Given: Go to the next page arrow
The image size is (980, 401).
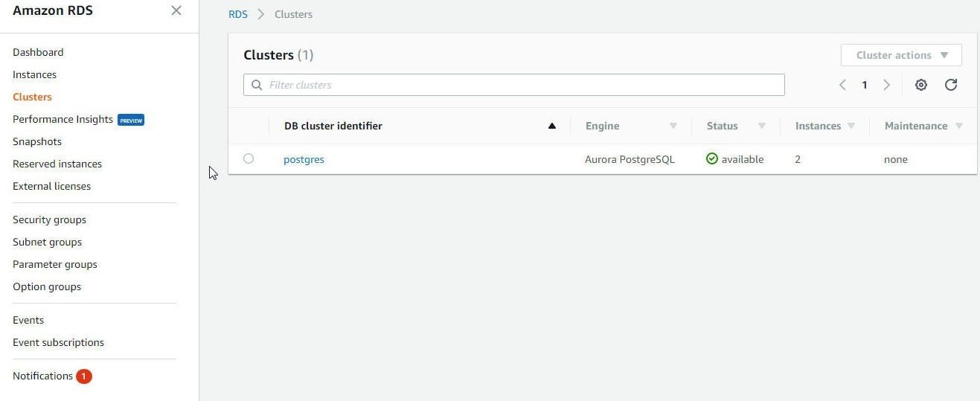Looking at the screenshot, I should click(x=887, y=85).
